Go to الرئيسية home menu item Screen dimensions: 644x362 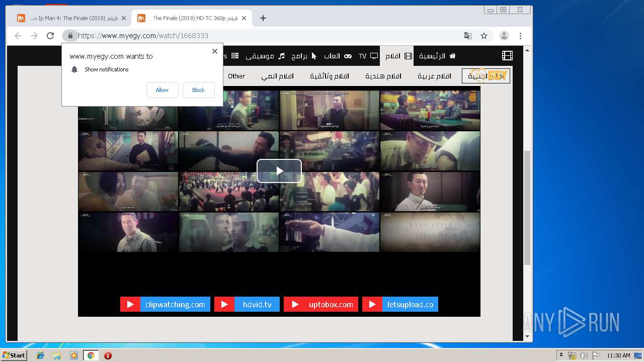[438, 56]
